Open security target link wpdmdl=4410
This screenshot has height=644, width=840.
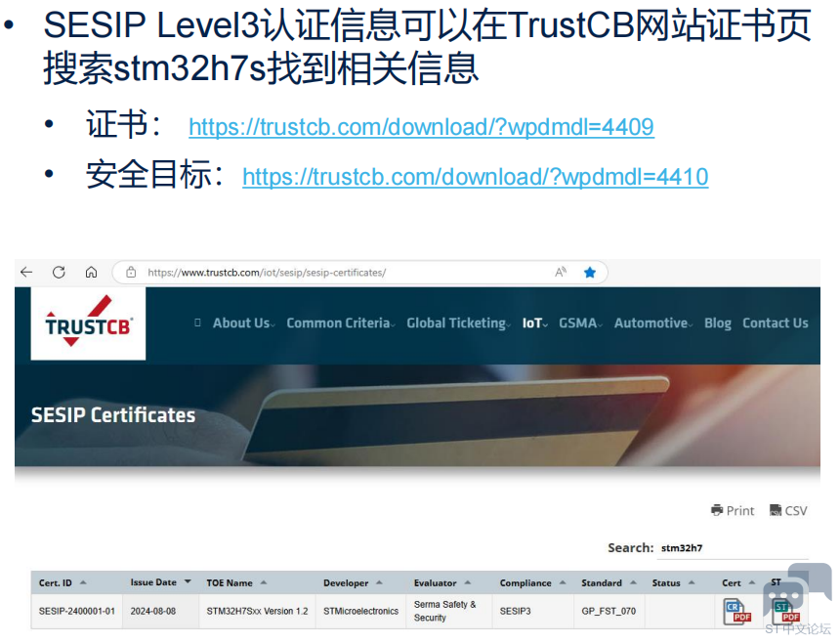coord(475,176)
